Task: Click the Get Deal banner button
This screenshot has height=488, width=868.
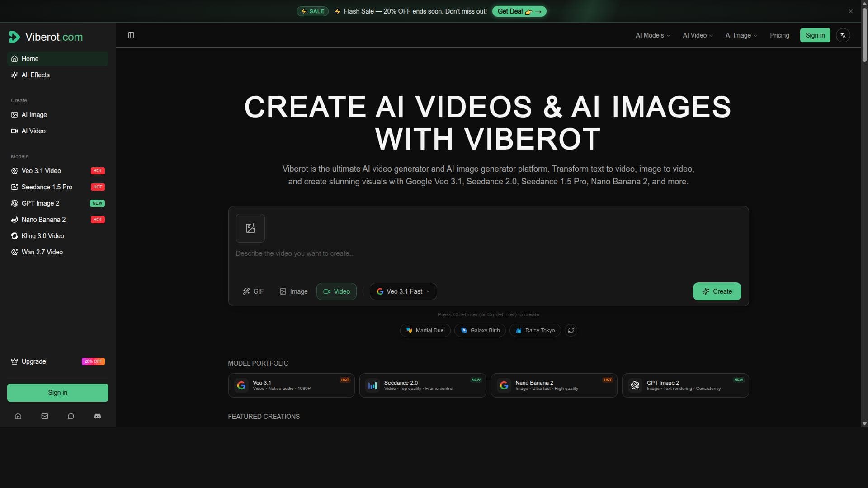Action: pos(519,11)
